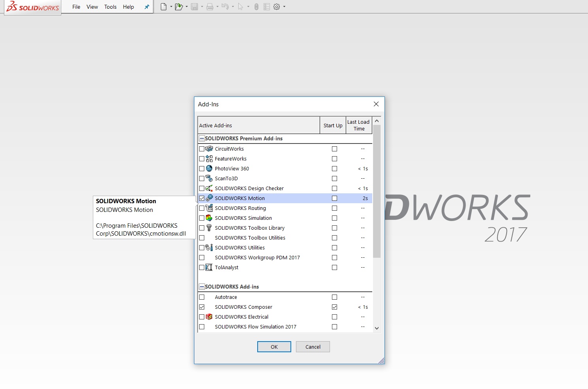Open the Help menu
This screenshot has width=588, height=389.
pyautogui.click(x=128, y=7)
